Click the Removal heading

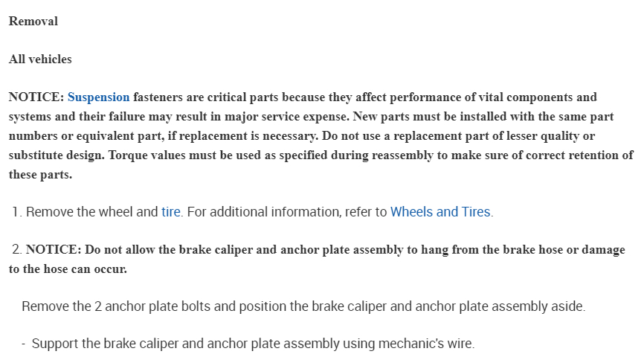(33, 21)
